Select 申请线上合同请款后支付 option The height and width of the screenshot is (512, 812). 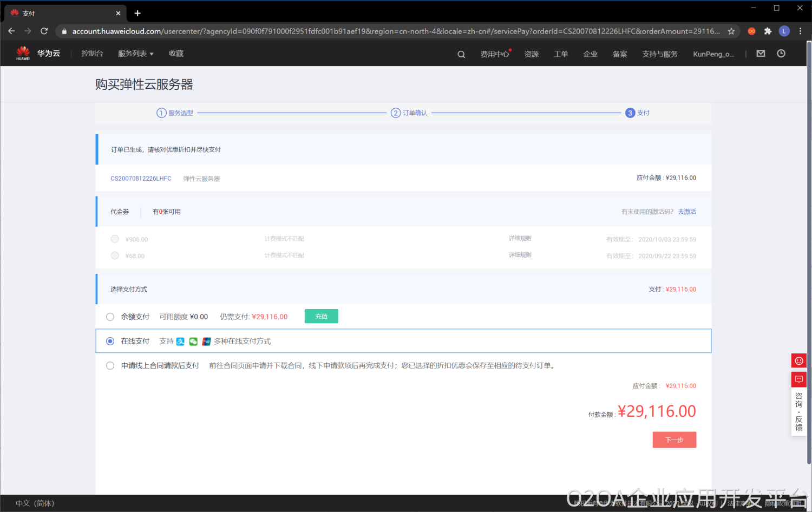pyautogui.click(x=110, y=366)
